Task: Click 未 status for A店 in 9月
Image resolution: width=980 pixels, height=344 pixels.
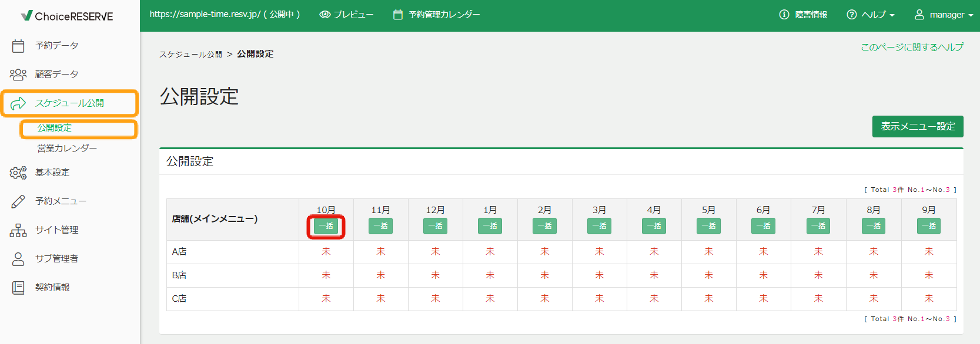Action: click(x=929, y=252)
